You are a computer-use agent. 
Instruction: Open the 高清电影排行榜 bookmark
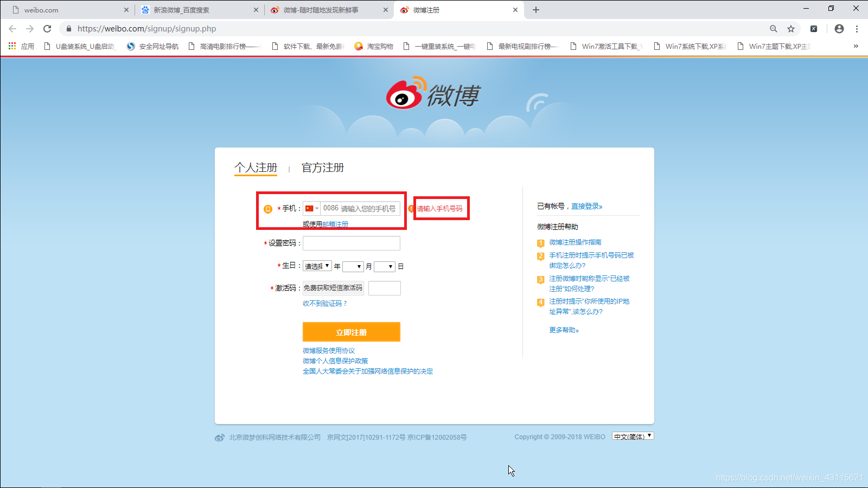tap(225, 46)
